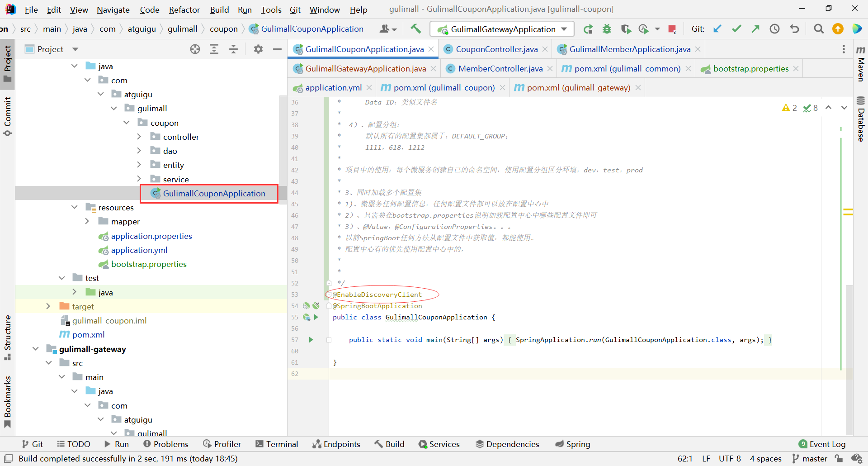
Task: Click the orange IDE update icon
Action: [838, 29]
